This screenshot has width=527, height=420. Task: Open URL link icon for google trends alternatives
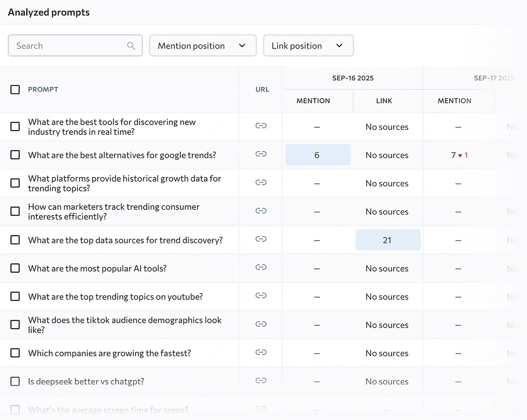pyautogui.click(x=261, y=154)
